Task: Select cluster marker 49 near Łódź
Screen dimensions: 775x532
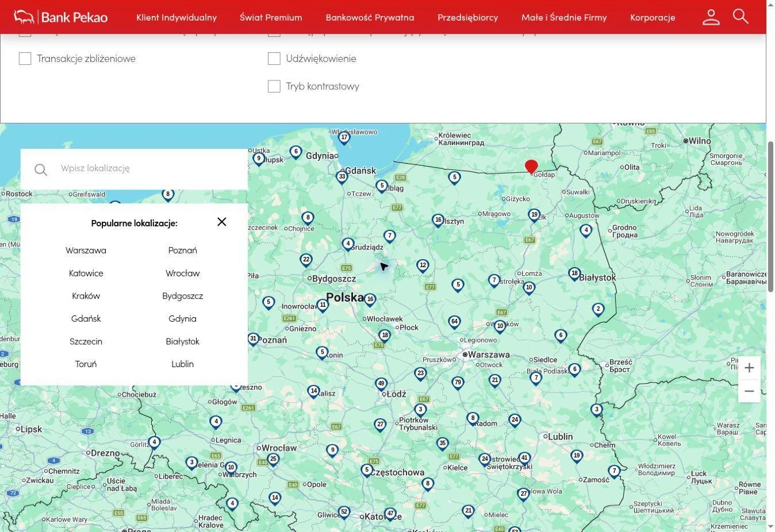Action: click(381, 384)
